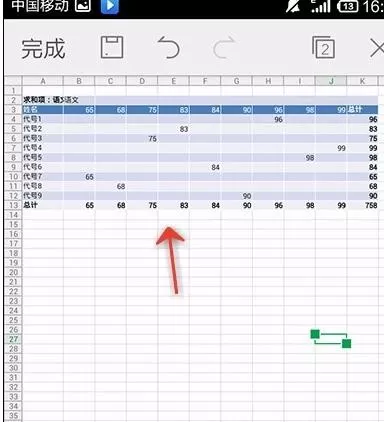Tap the signal strength indicator in status bar
Screen dimensions: 384x422
321,6
